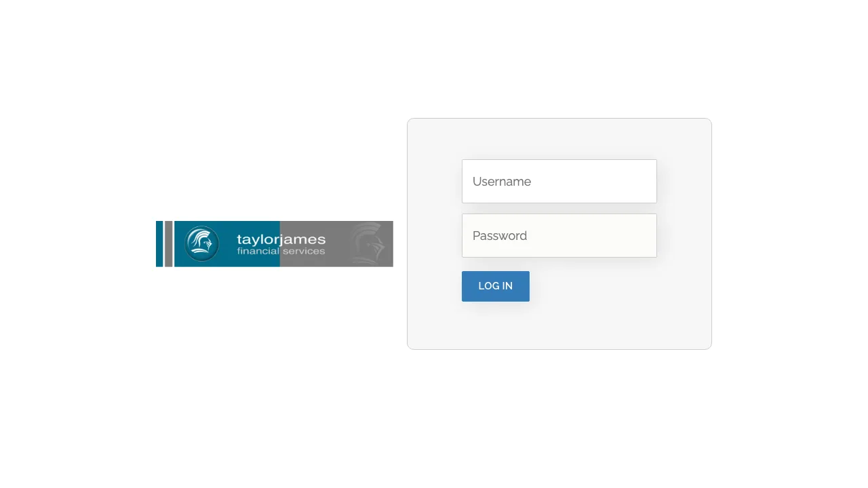The height and width of the screenshot is (488, 868).
Task: Focus the Password input field
Action: [x=559, y=235]
